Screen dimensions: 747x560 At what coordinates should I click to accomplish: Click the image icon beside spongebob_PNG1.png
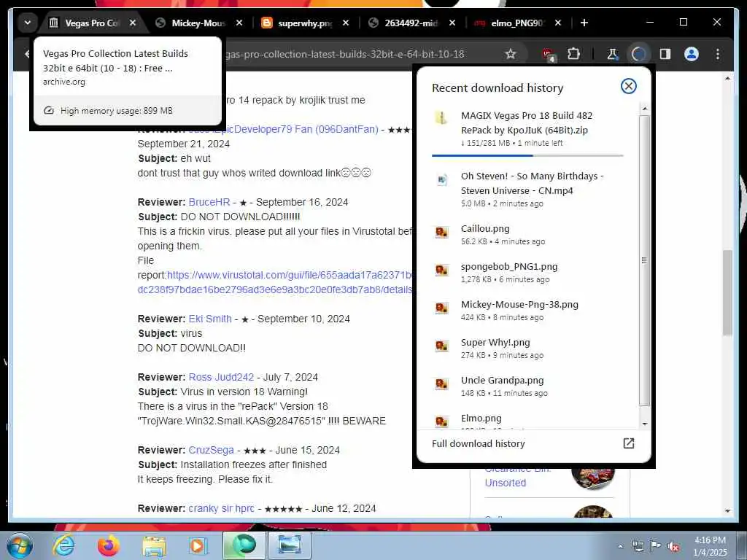[x=441, y=270]
